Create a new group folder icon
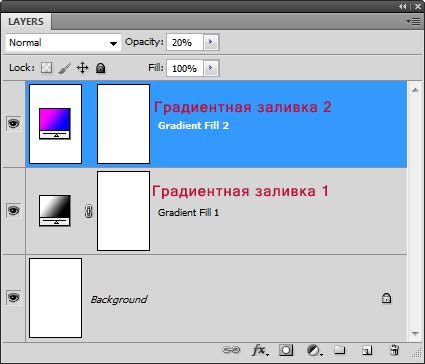The height and width of the screenshot is (364, 425). [x=340, y=350]
